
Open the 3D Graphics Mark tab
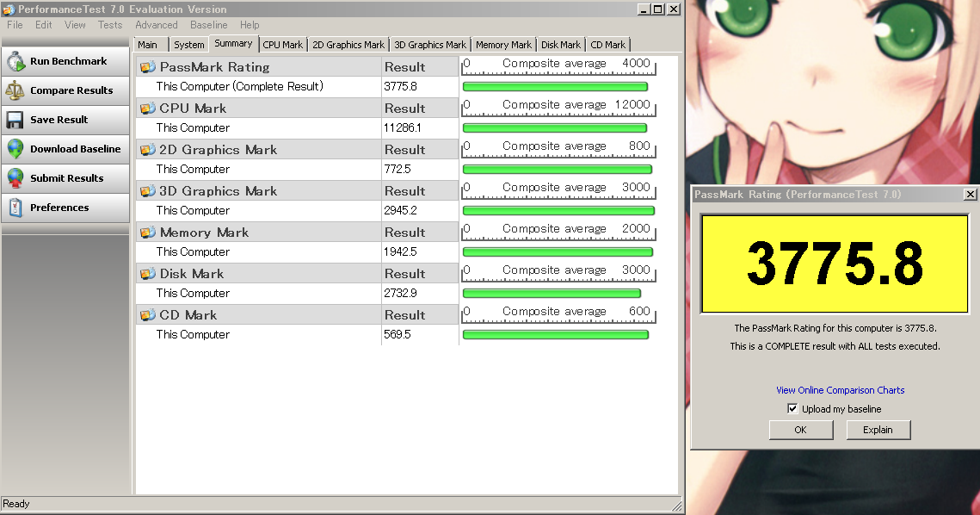click(x=430, y=45)
